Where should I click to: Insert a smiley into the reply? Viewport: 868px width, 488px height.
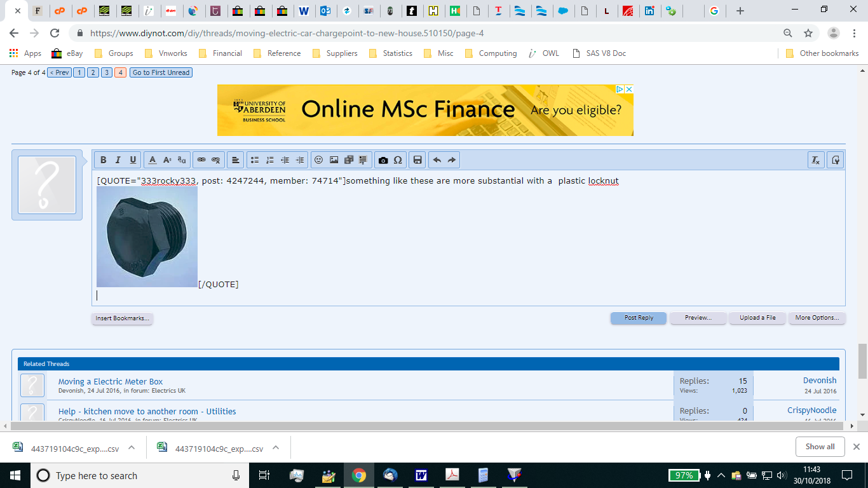coord(319,160)
